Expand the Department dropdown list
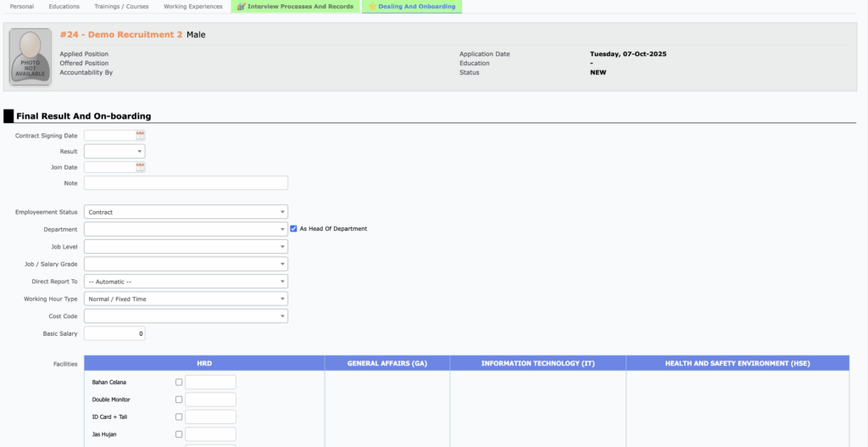Viewport: 868px width, 447px height. tap(186, 229)
